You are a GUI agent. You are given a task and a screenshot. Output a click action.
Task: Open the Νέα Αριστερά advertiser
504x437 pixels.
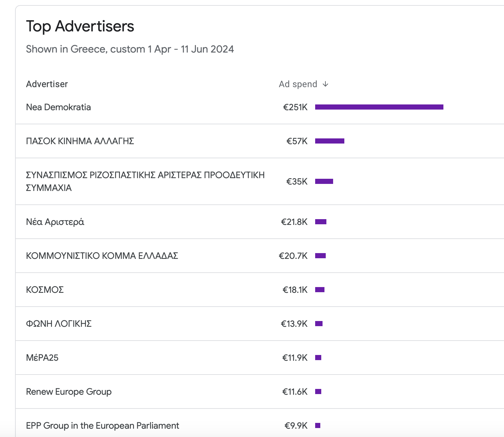[55, 222]
